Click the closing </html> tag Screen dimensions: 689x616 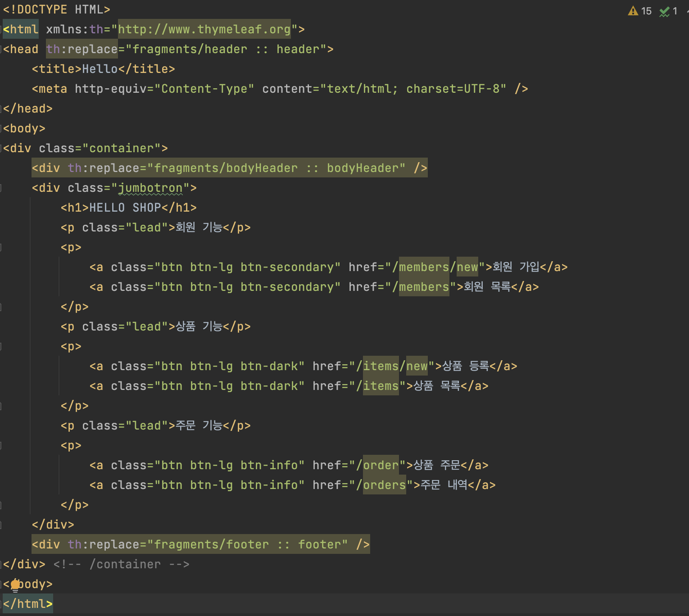pyautogui.click(x=28, y=604)
